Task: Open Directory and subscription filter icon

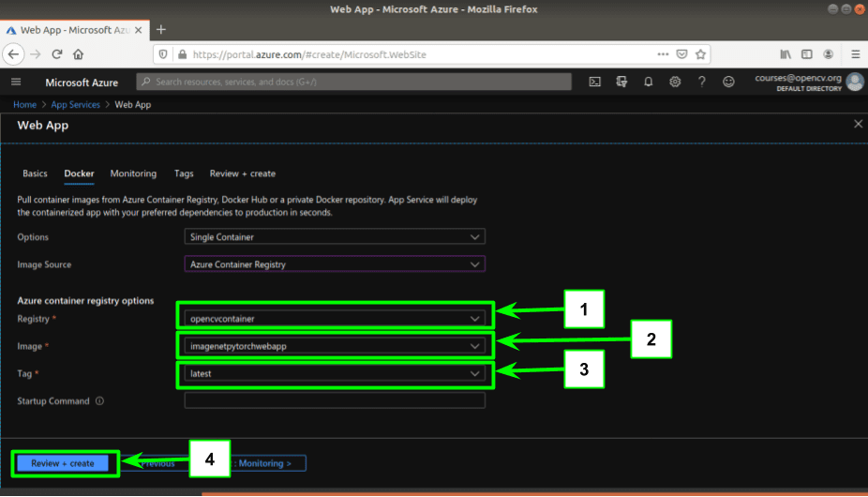Action: coord(621,82)
